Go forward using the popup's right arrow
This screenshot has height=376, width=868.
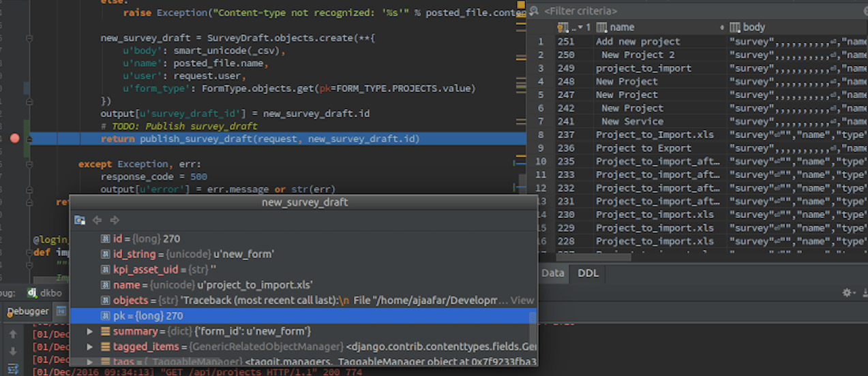pyautogui.click(x=115, y=220)
